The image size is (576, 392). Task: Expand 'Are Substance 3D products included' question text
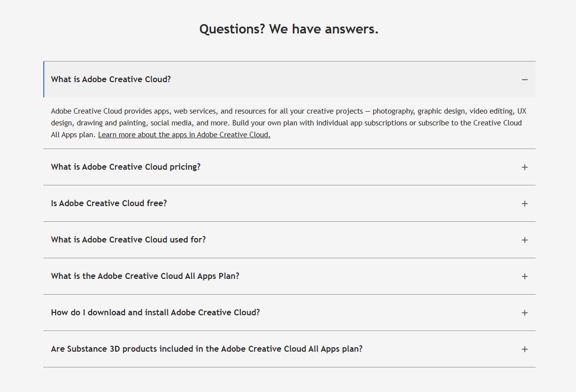(x=206, y=349)
